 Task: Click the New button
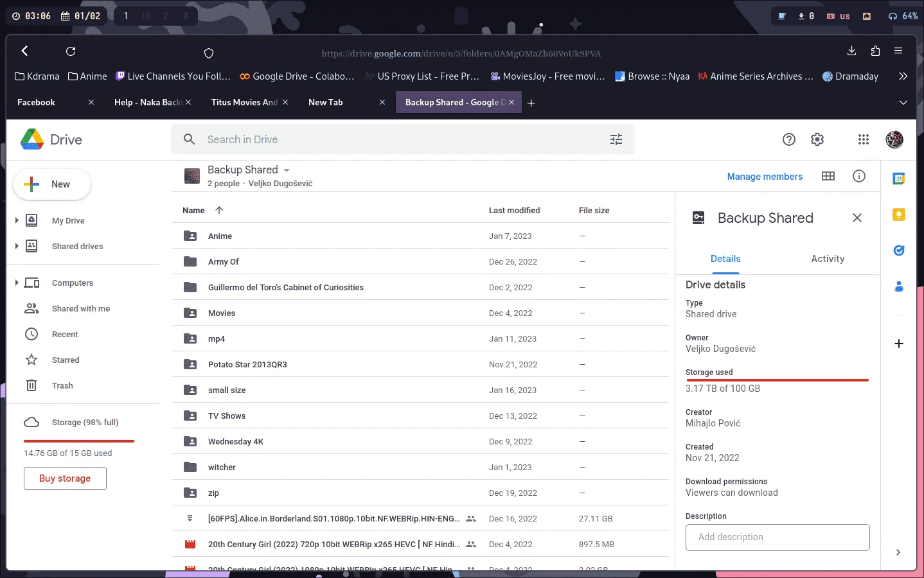coord(52,184)
